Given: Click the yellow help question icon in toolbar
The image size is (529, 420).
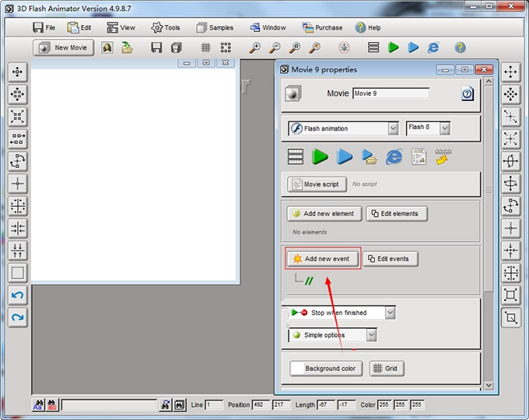Looking at the screenshot, I should coord(461,47).
